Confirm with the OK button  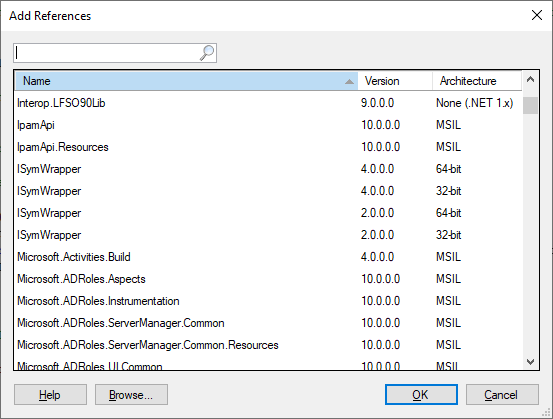[421, 395]
